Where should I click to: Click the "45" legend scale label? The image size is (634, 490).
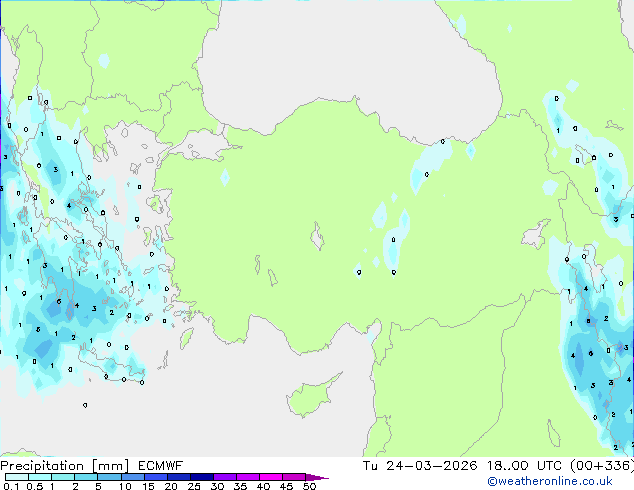pos(286,486)
